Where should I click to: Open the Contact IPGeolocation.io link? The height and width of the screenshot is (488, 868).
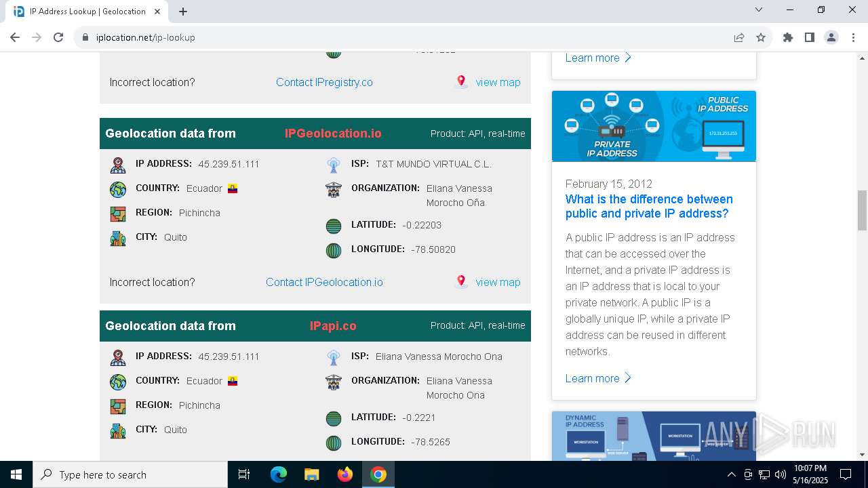click(x=324, y=282)
